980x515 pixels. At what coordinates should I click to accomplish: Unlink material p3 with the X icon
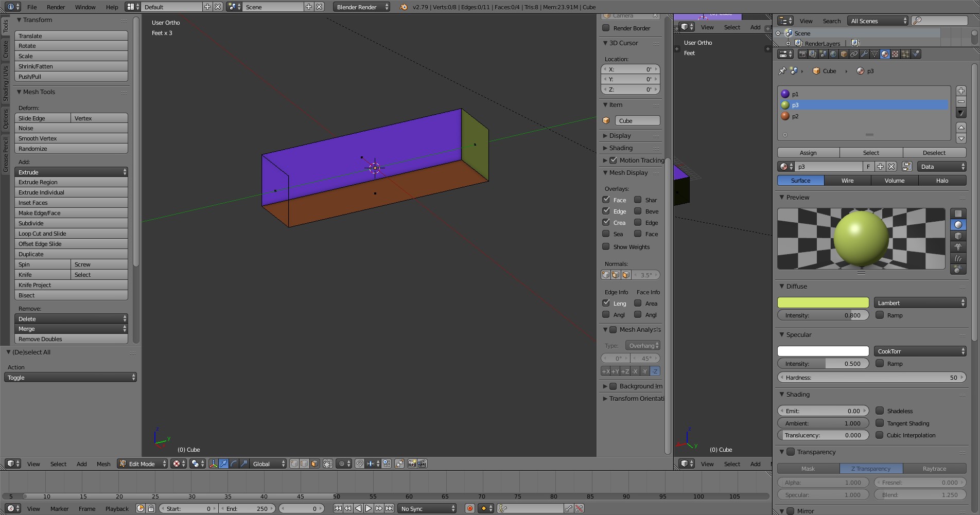pyautogui.click(x=891, y=167)
